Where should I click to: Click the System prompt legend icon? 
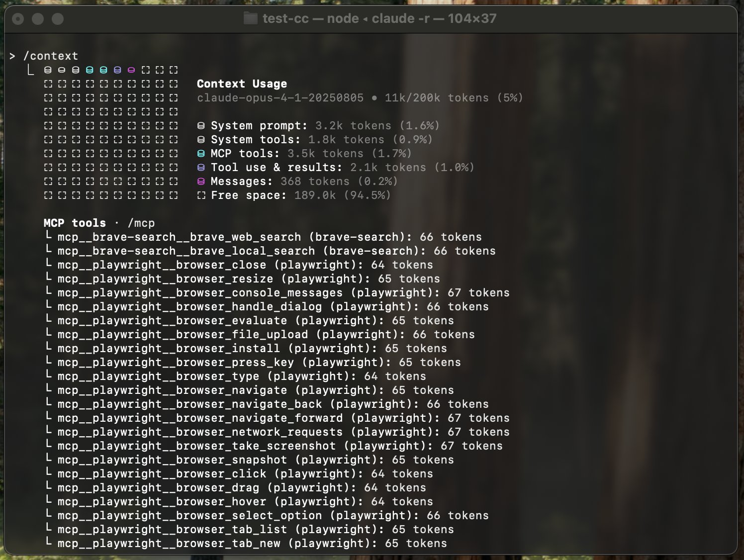point(201,126)
